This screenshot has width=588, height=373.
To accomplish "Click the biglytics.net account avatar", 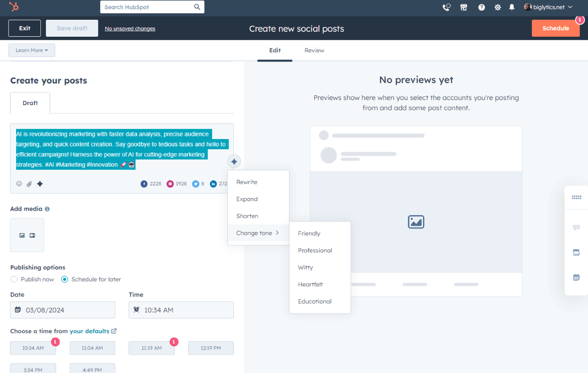I will 528,7.
